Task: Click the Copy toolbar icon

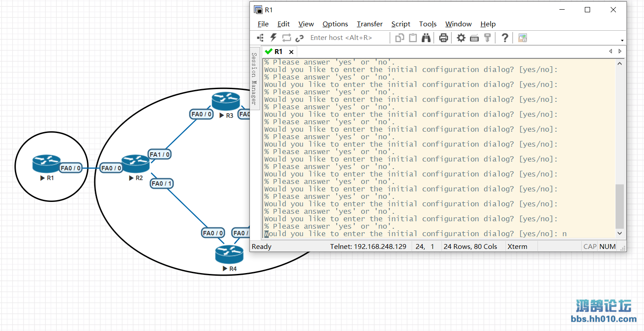Action: pyautogui.click(x=399, y=38)
